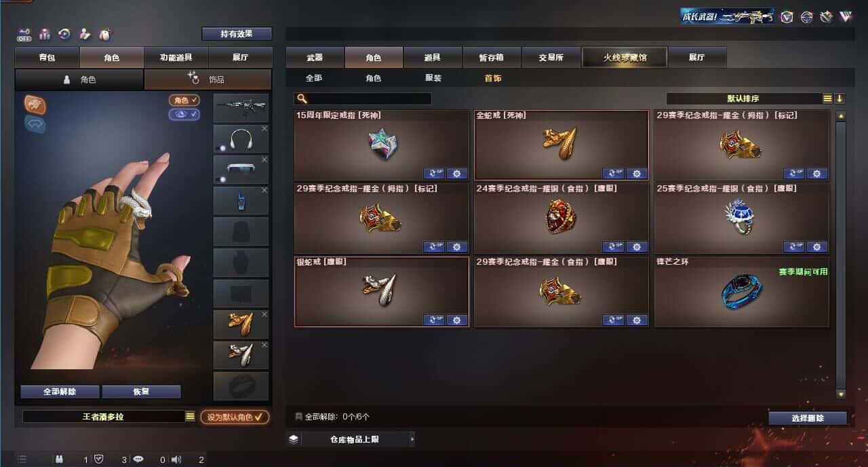Click the 全部解除 button
The height and width of the screenshot is (467, 868).
point(60,392)
